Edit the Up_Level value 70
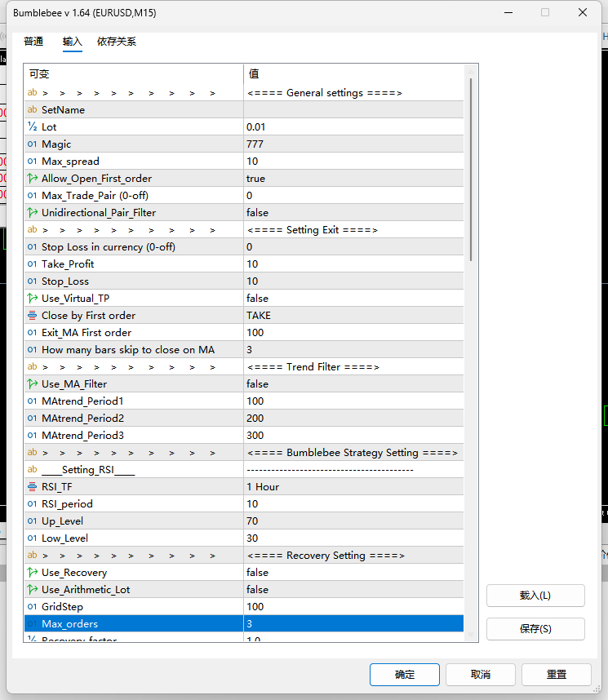Screen dimensions: 608x700 tap(354, 521)
